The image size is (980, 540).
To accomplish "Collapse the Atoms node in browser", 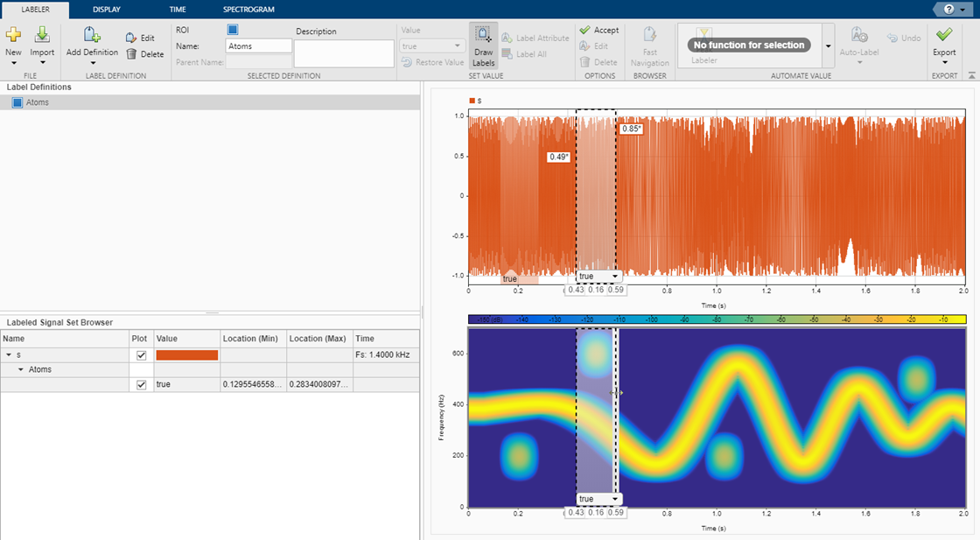I will pos(22,370).
